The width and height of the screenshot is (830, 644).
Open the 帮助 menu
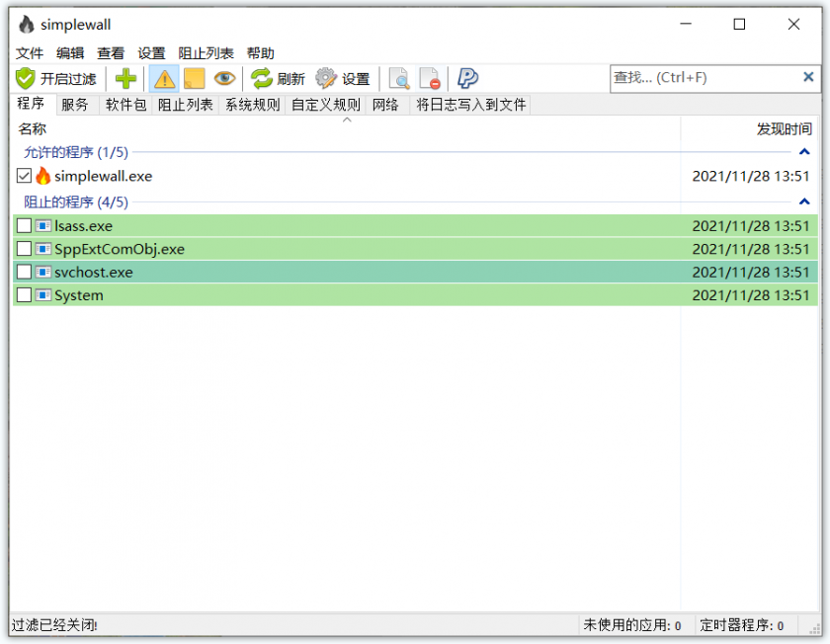coord(261,53)
